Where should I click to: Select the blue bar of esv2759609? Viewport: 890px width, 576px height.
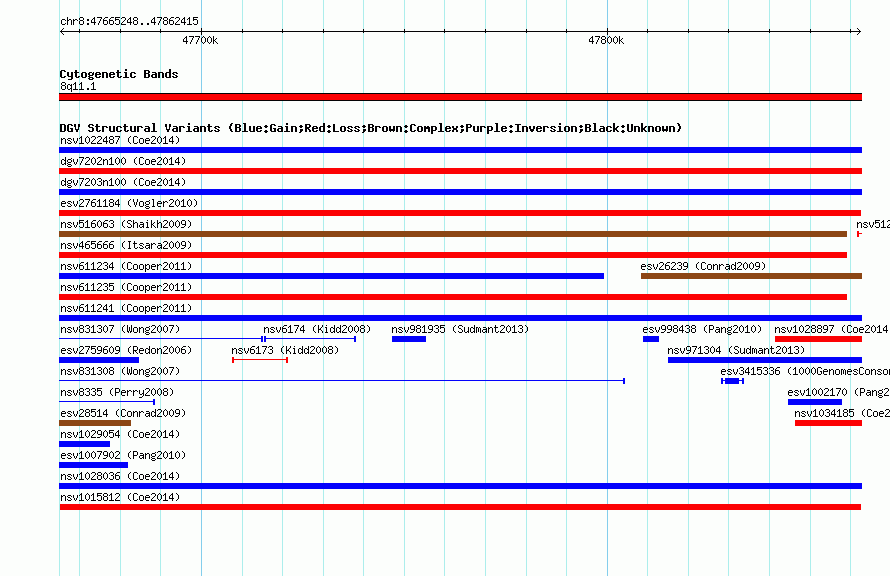pyautogui.click(x=99, y=360)
